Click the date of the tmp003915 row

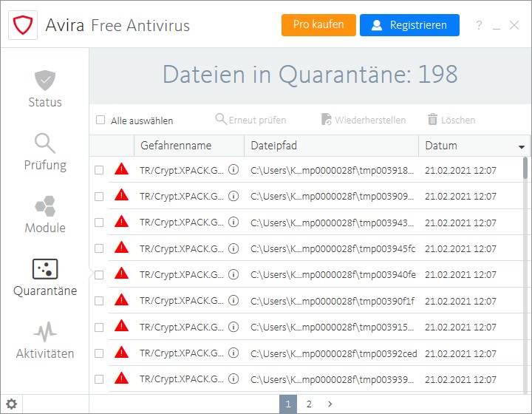[460, 327]
